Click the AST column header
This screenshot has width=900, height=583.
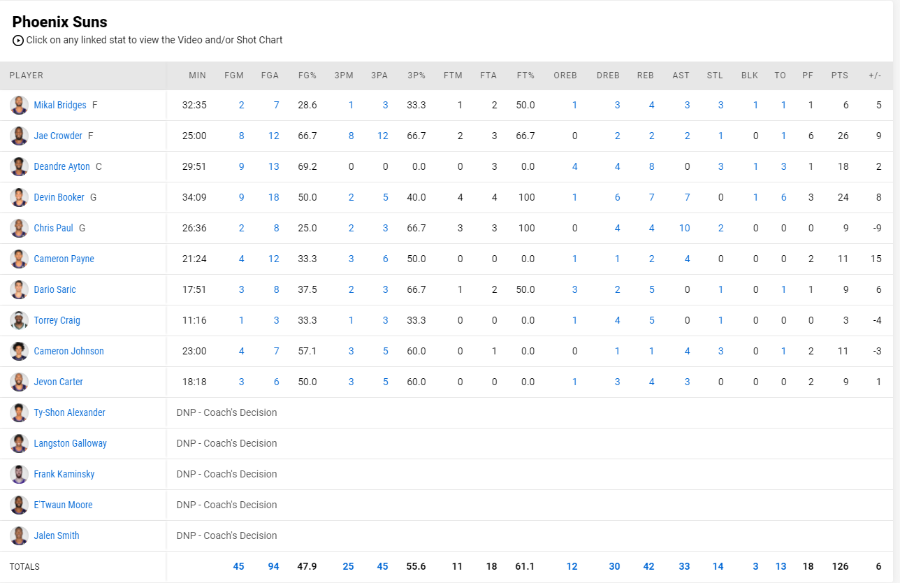click(x=681, y=75)
